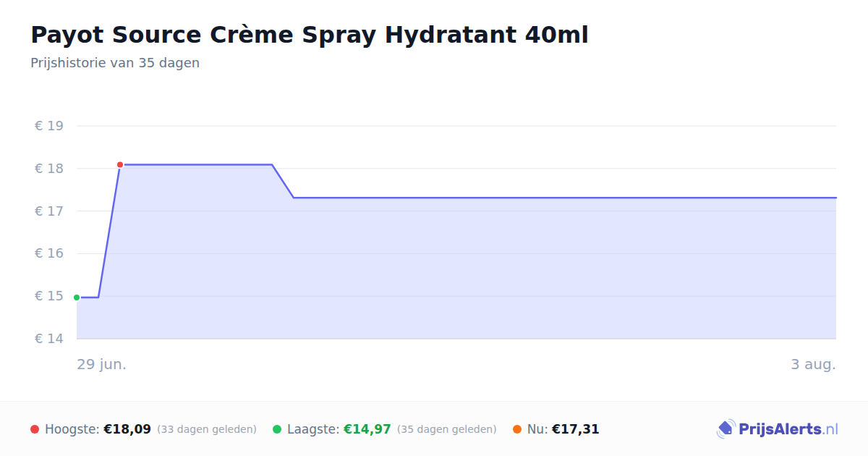Click the 3 aug. end date label
The height and width of the screenshot is (456, 868).
pyautogui.click(x=813, y=365)
